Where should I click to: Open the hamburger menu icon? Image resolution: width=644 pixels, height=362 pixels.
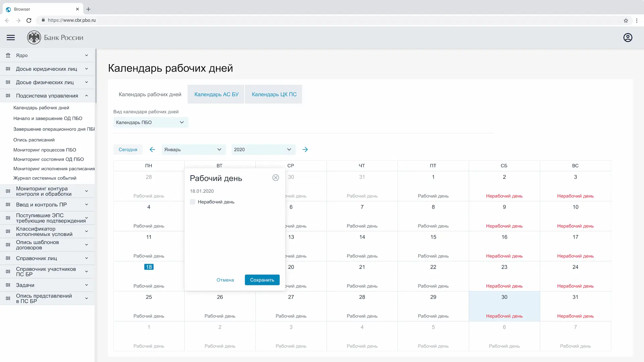pos(11,38)
